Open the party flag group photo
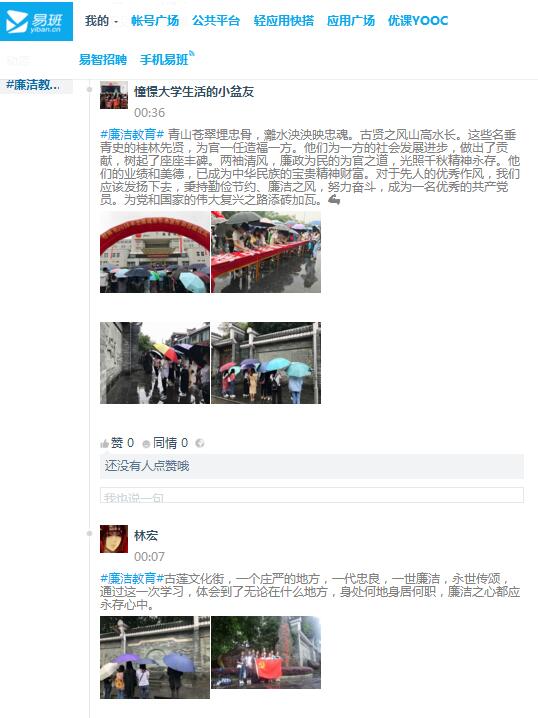 click(x=266, y=652)
